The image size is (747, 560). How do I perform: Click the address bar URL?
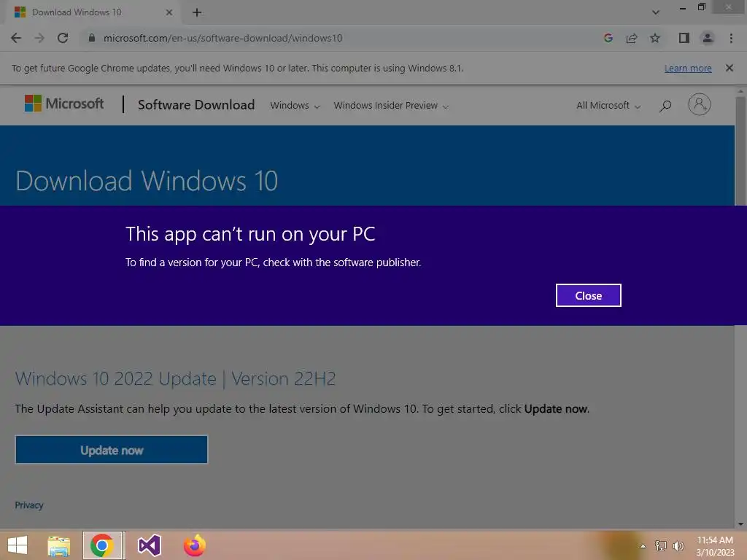pos(223,38)
